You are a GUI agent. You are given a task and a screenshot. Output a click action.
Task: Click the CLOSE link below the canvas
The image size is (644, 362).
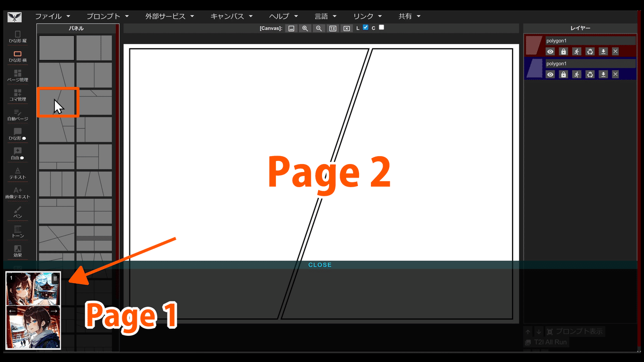click(320, 264)
